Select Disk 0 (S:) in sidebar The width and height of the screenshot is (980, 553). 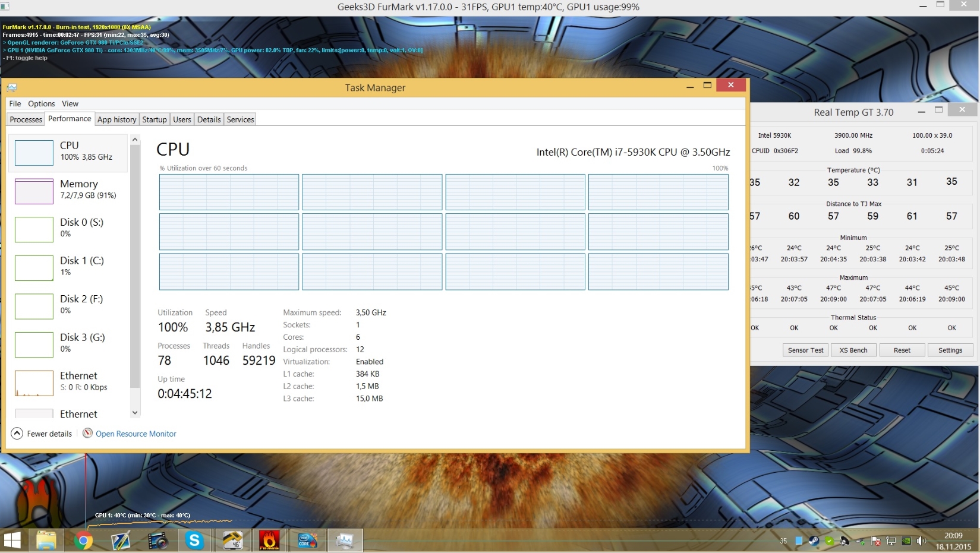(69, 229)
